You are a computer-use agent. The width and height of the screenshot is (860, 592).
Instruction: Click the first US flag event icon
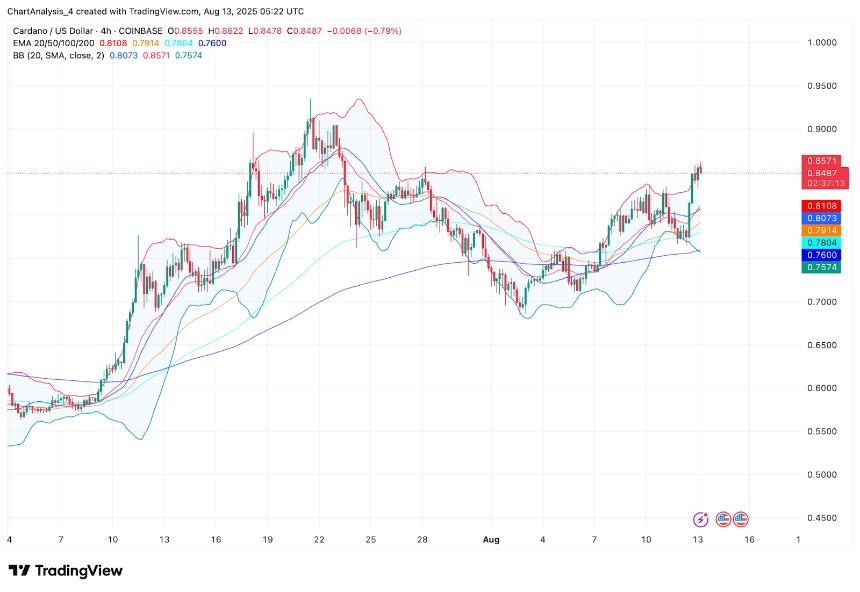point(723,519)
